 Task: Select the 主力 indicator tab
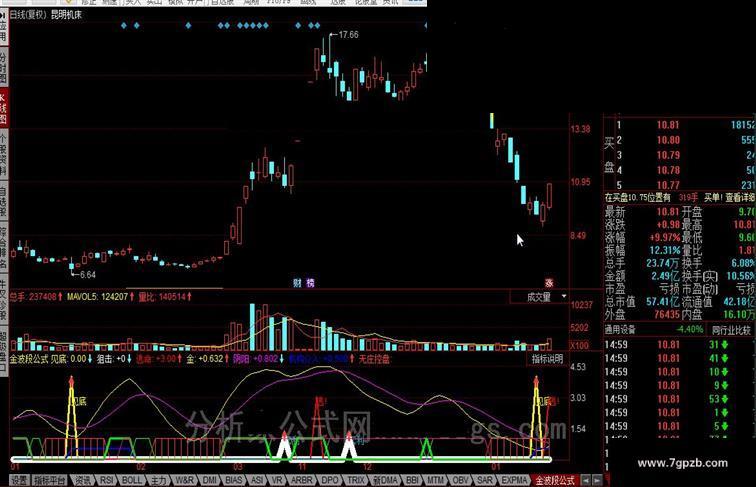158,480
